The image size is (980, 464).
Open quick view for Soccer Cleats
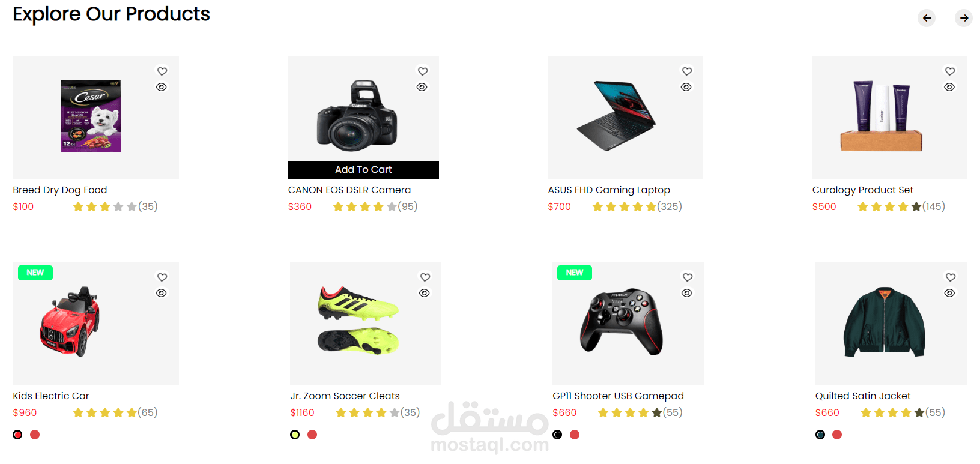425,293
